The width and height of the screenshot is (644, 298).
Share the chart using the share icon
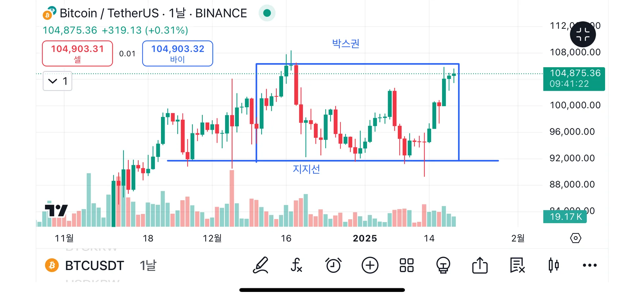pos(480,265)
